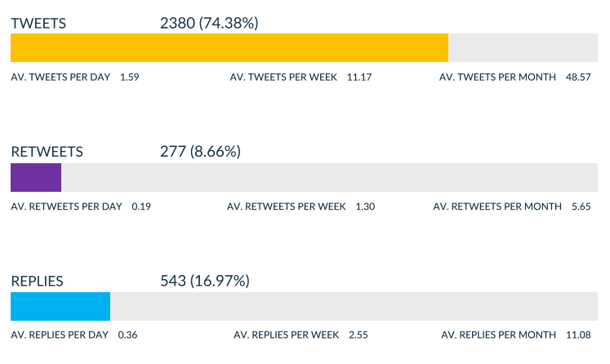Click Av. Retweets Per Month value 5.65
The image size is (610, 364).
coord(581,206)
